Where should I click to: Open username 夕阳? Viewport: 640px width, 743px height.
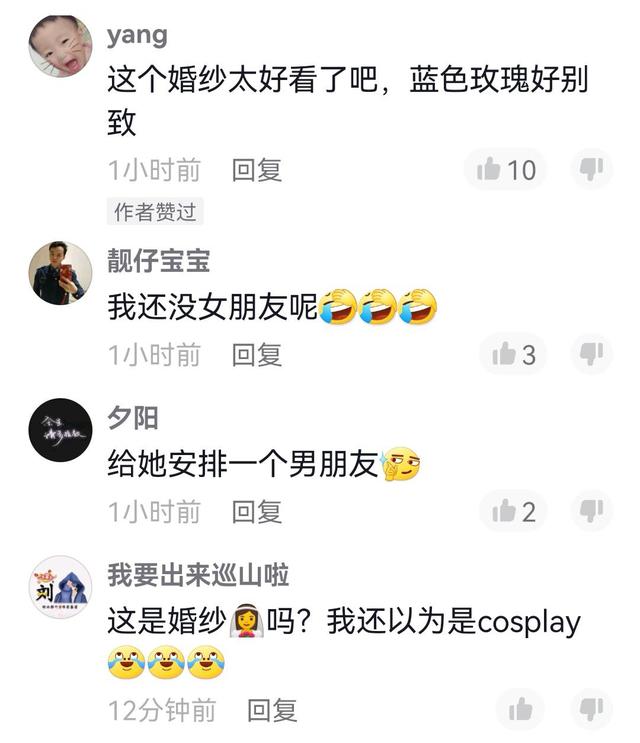point(133,417)
